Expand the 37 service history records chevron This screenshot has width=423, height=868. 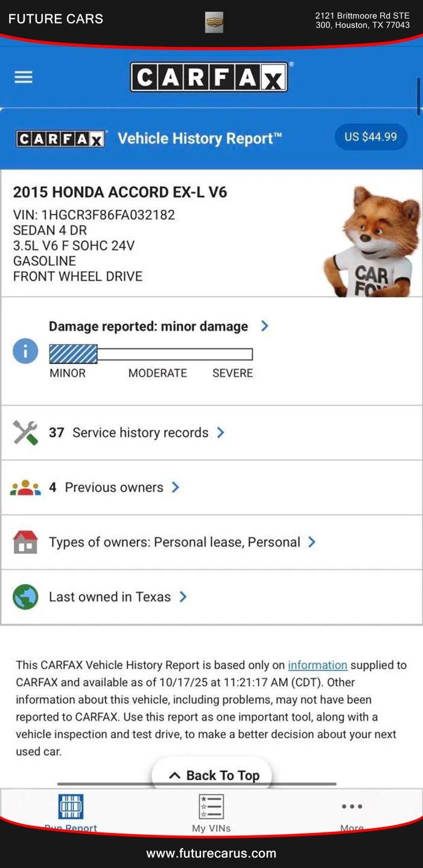pos(221,433)
